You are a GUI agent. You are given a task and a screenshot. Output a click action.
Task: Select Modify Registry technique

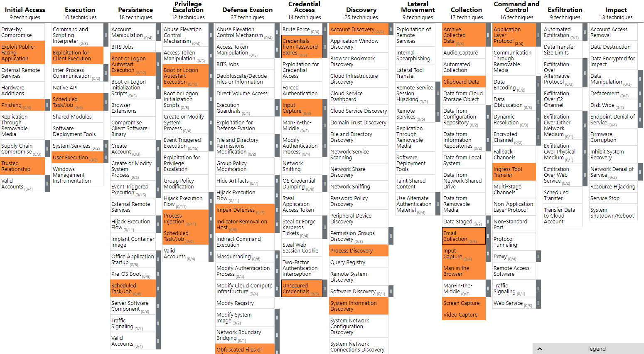(x=245, y=303)
